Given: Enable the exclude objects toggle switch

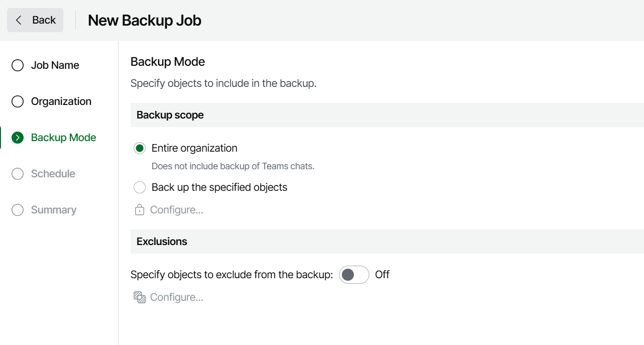Looking at the screenshot, I should (354, 275).
